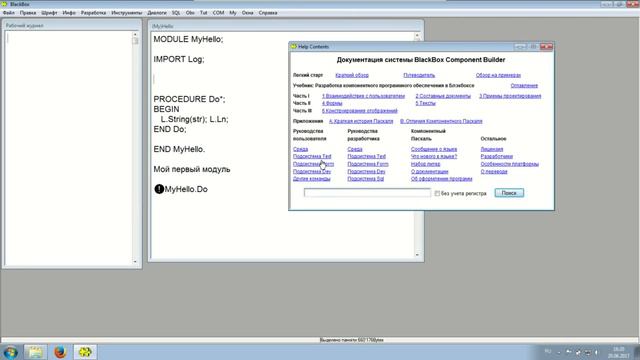Viewport: 640px width, 360px height.
Task: Open the Obx menu
Action: [190, 13]
